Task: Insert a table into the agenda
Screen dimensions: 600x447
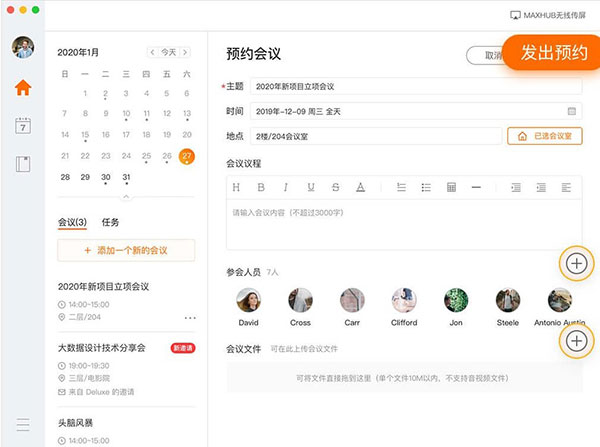Action: (451, 187)
